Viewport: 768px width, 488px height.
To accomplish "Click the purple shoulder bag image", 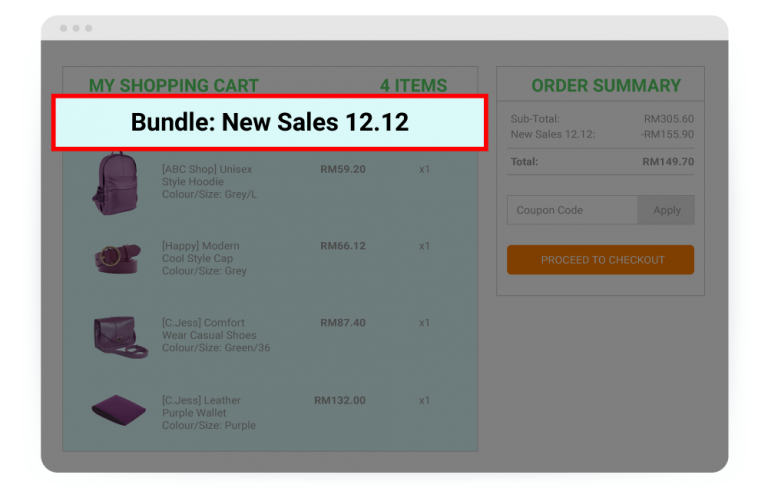I will click(x=119, y=335).
